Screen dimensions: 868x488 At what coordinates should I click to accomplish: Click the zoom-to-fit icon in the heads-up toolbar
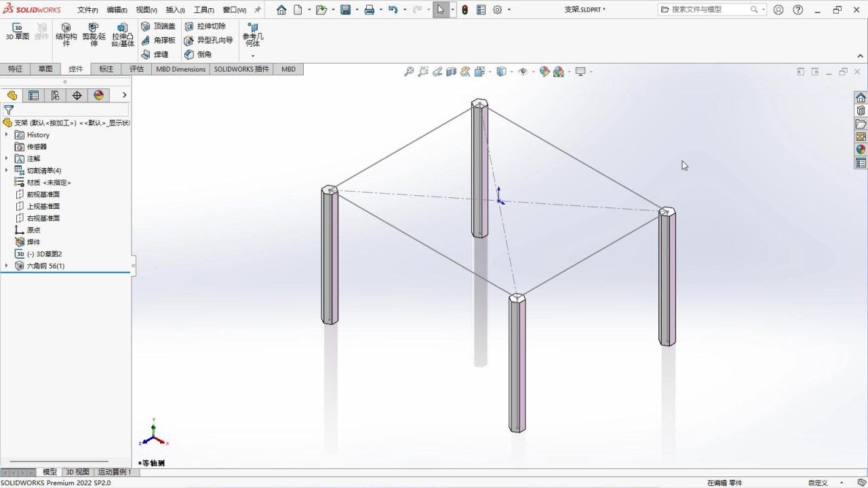coord(409,71)
